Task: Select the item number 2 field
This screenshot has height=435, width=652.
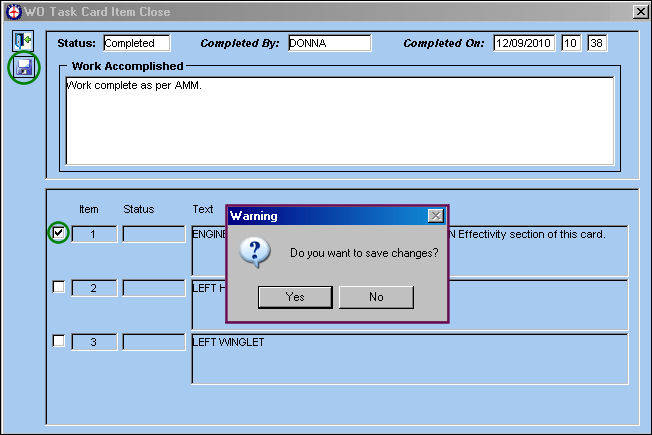Action: [x=94, y=288]
